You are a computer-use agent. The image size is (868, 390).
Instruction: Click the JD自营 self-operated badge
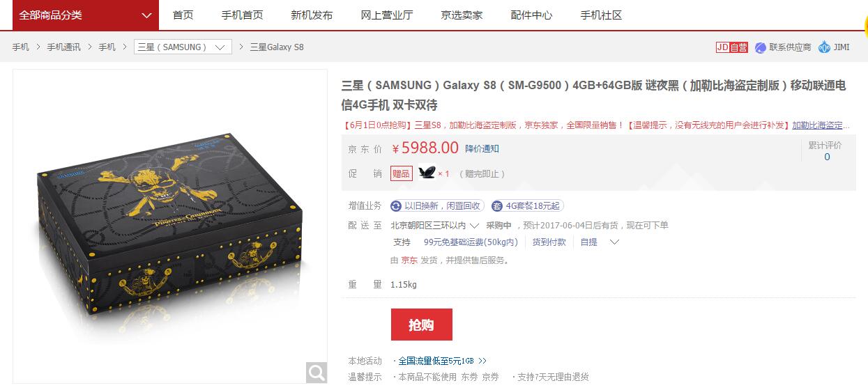[732, 47]
